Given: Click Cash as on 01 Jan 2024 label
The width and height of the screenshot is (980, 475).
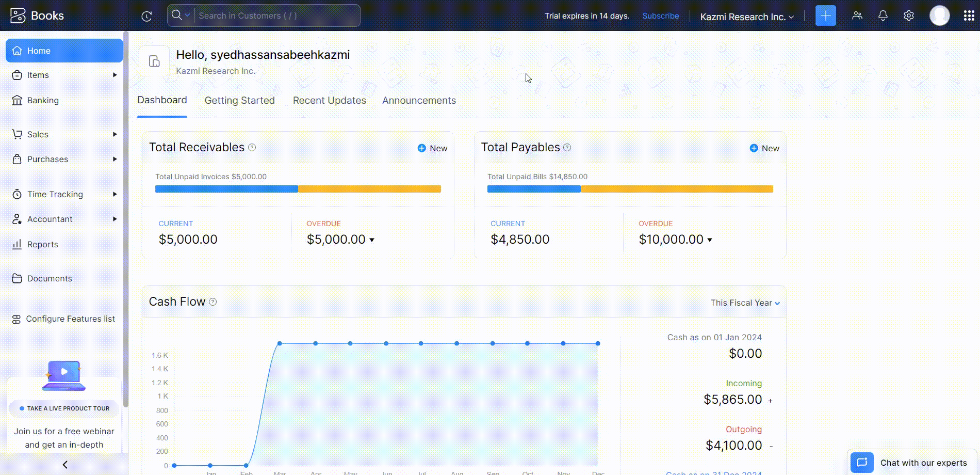Looking at the screenshot, I should [714, 337].
